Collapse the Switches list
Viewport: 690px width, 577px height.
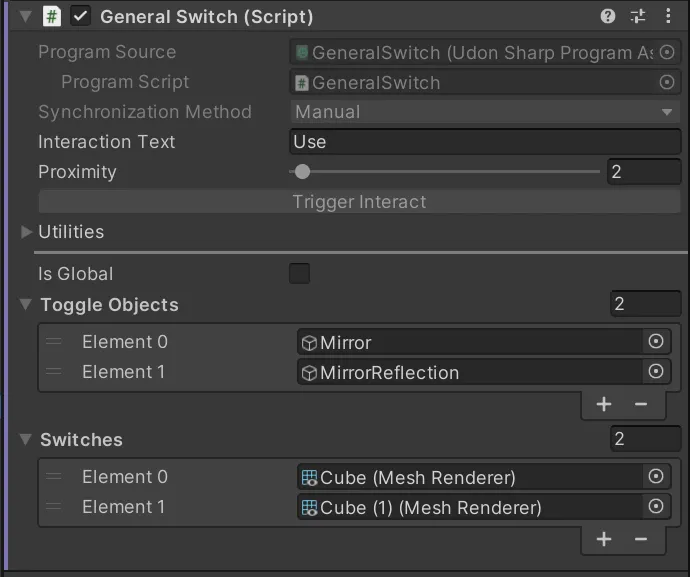tap(26, 439)
